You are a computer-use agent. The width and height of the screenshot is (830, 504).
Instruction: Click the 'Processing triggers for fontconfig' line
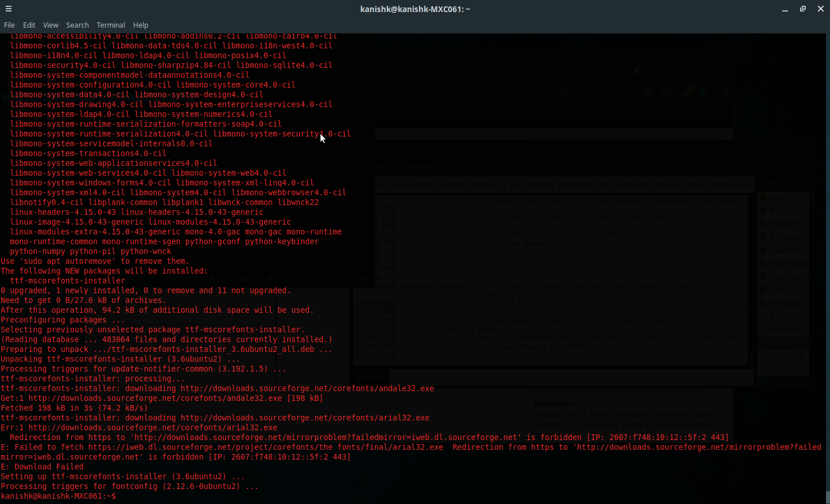[130, 486]
